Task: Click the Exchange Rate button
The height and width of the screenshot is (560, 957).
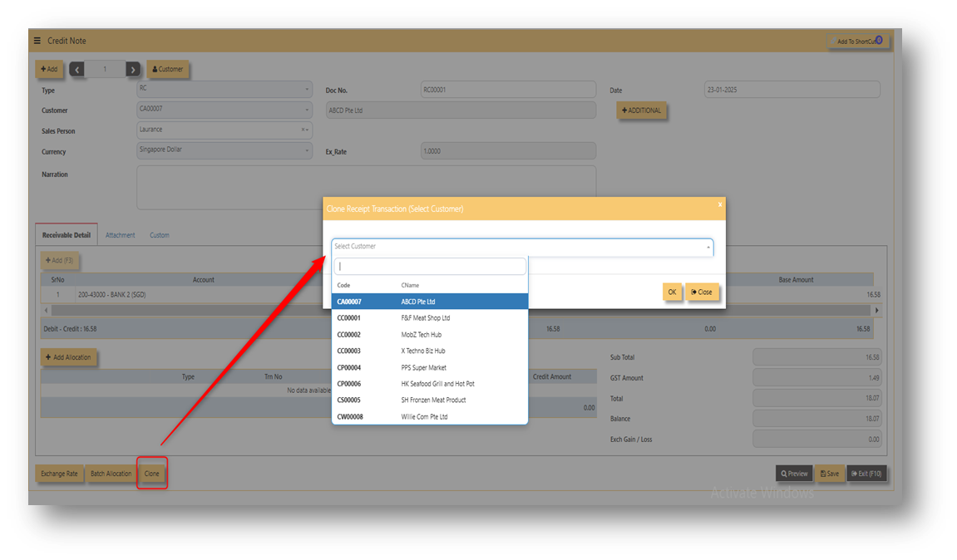Action: (x=59, y=474)
